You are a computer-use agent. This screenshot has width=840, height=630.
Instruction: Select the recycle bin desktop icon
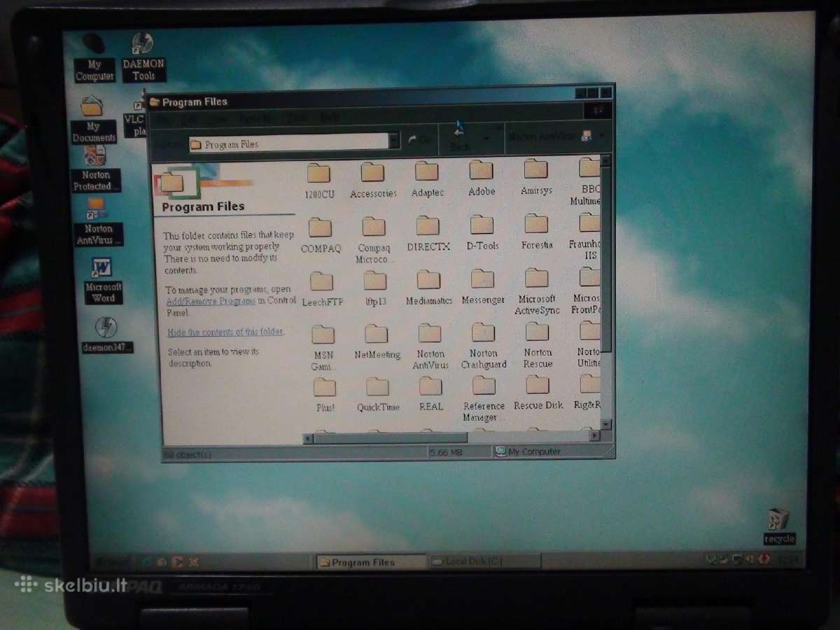tap(778, 526)
